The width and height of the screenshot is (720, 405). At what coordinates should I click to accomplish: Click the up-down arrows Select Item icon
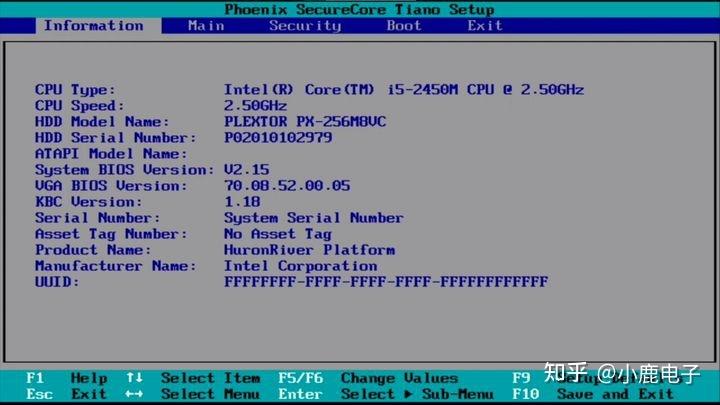(135, 378)
